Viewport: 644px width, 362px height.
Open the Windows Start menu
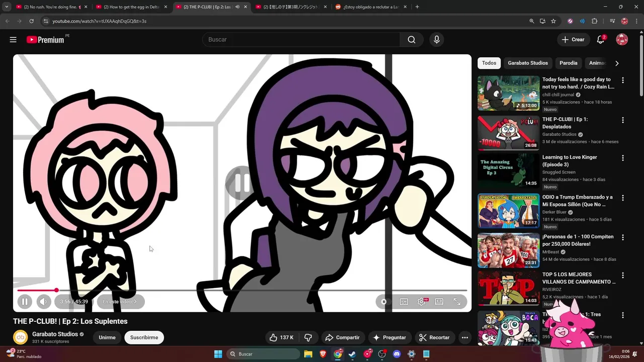(218, 354)
